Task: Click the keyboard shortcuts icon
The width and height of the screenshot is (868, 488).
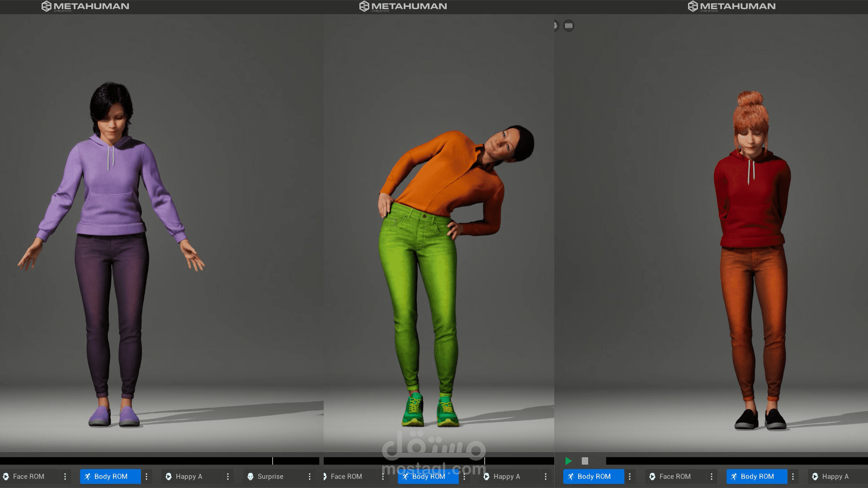Action: pyautogui.click(x=569, y=26)
